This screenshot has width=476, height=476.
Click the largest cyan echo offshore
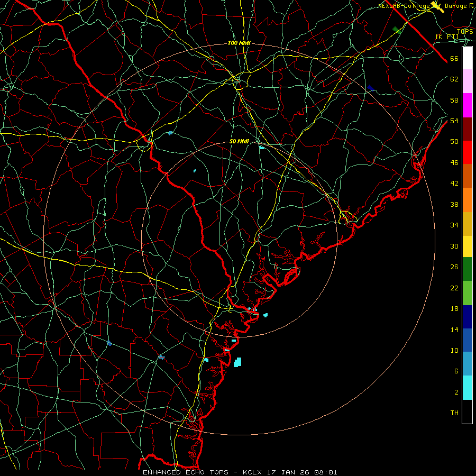[x=237, y=362]
